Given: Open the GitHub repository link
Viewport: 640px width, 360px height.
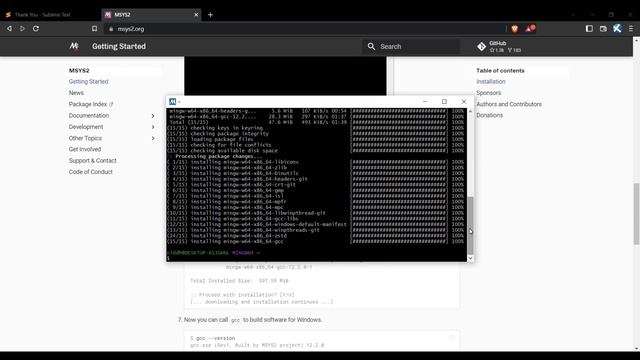Looking at the screenshot, I should 499,47.
